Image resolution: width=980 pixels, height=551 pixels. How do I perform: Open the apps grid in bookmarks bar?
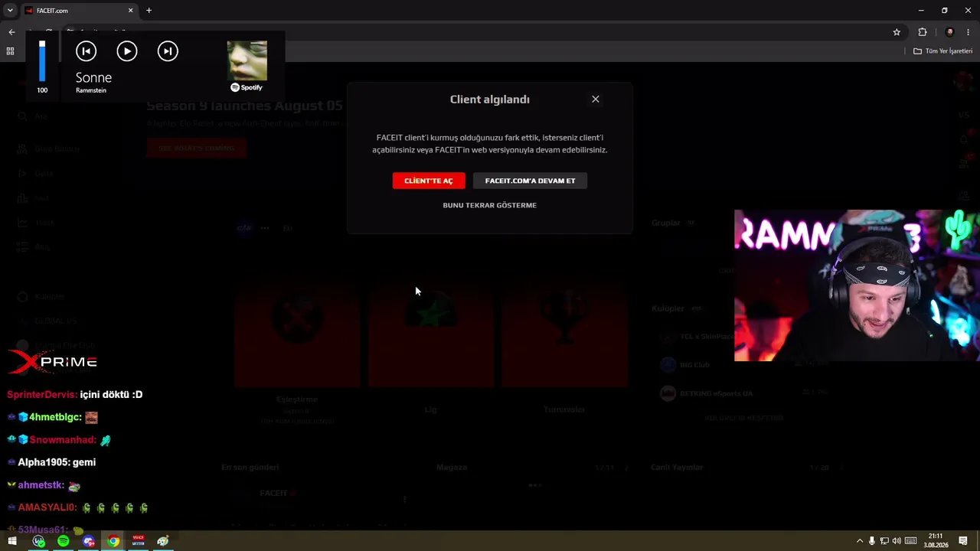pos(10,51)
